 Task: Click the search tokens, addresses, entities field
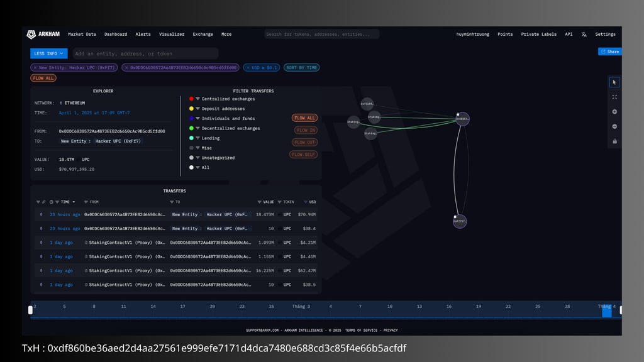click(321, 35)
